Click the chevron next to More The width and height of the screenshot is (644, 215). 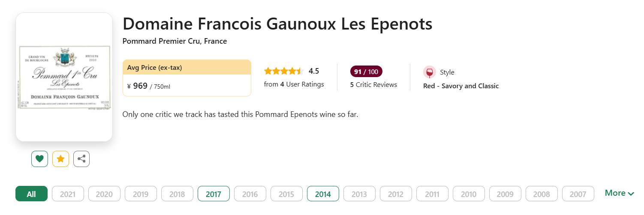[631, 194]
